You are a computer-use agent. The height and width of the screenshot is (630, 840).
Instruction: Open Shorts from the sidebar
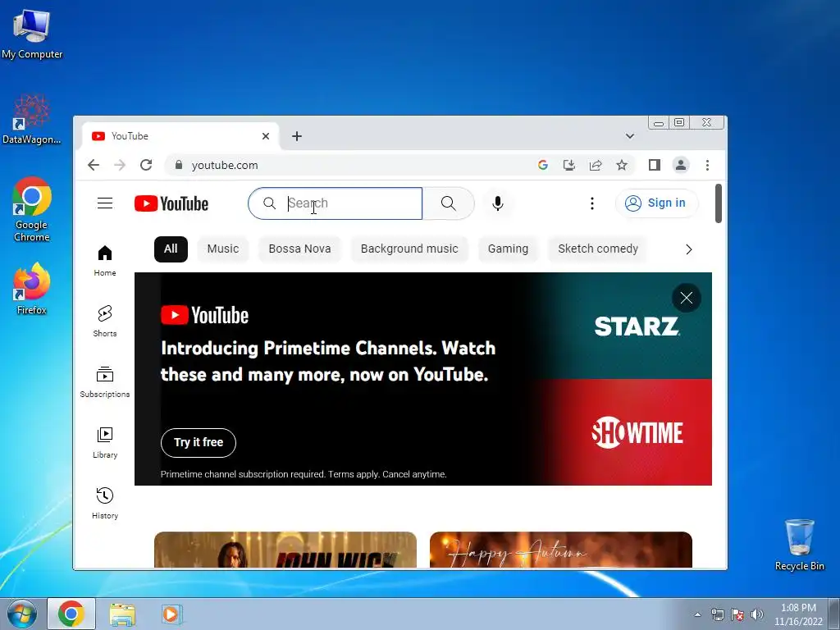point(105,322)
